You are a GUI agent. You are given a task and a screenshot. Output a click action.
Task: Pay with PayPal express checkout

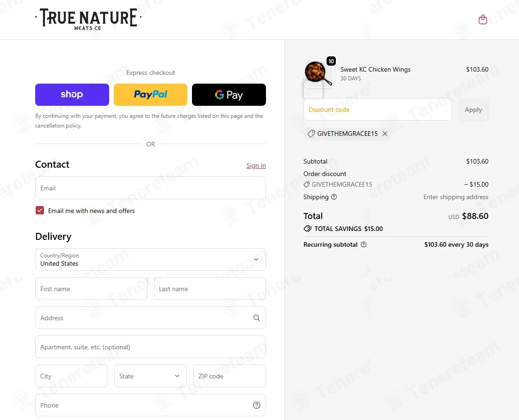pyautogui.click(x=150, y=95)
